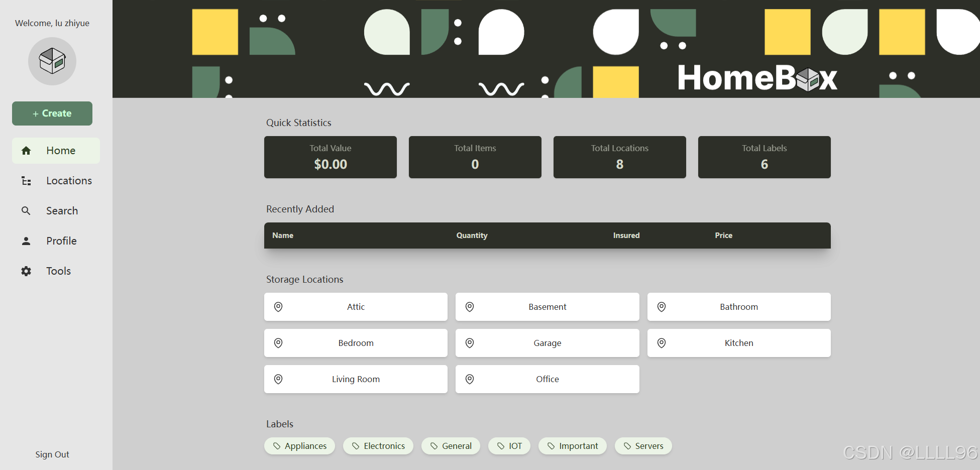Screen dimensions: 980x470
Task: Click the pin icon on the Garage card
Action: [x=470, y=343]
